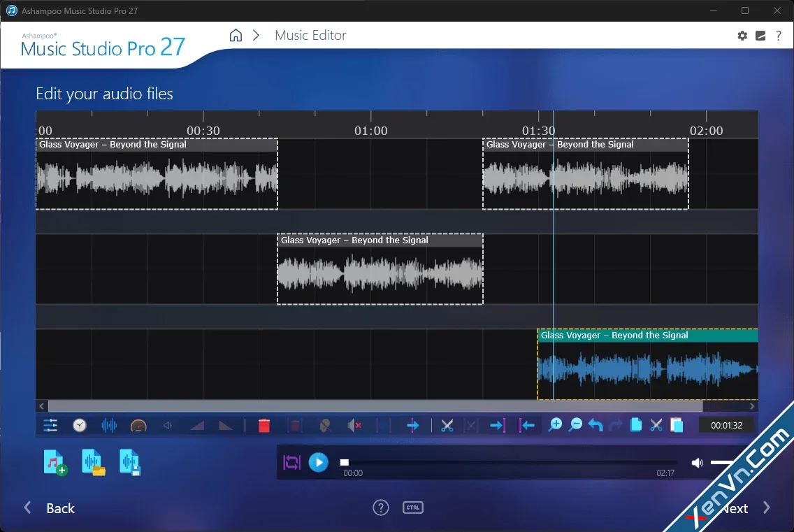
Task: Click the arrow pointing left from marker
Action: coord(526,425)
